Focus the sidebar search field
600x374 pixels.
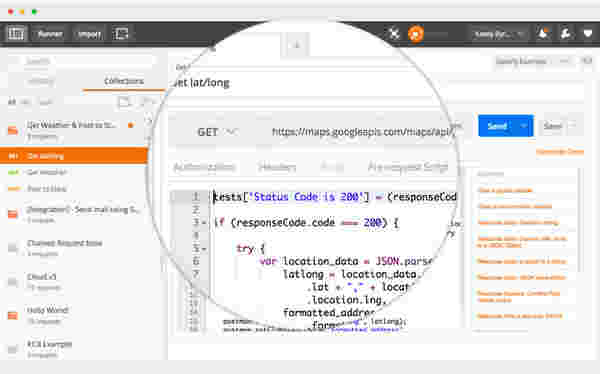click(x=82, y=61)
